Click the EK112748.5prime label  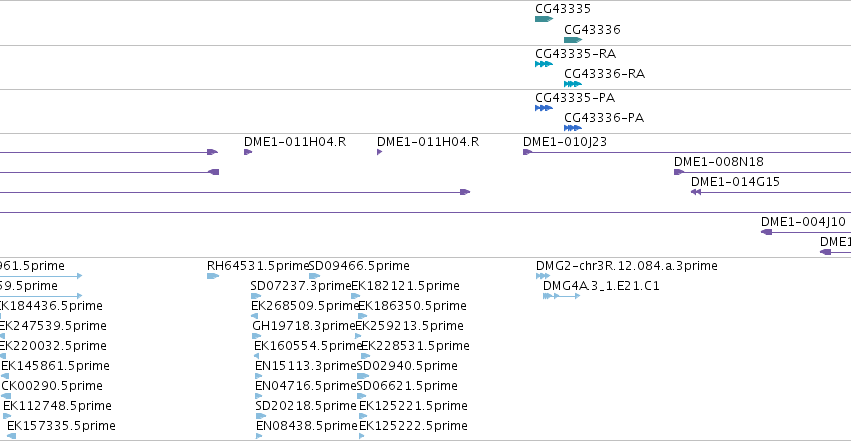(x=58, y=406)
